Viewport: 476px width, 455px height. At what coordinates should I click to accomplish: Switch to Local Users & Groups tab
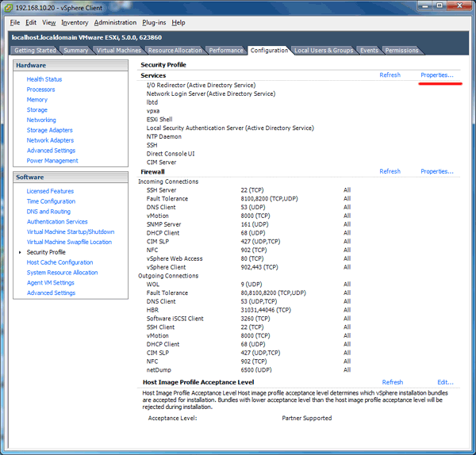click(x=324, y=51)
